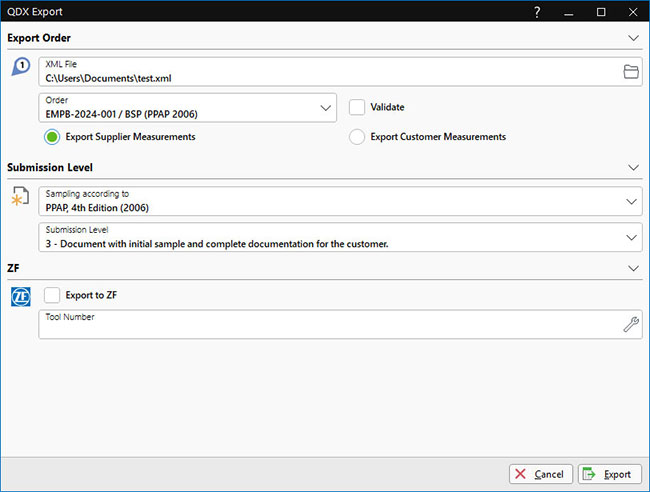The height and width of the screenshot is (492, 650).
Task: Choose Export Customer Measurements radio option
Action: (x=357, y=137)
